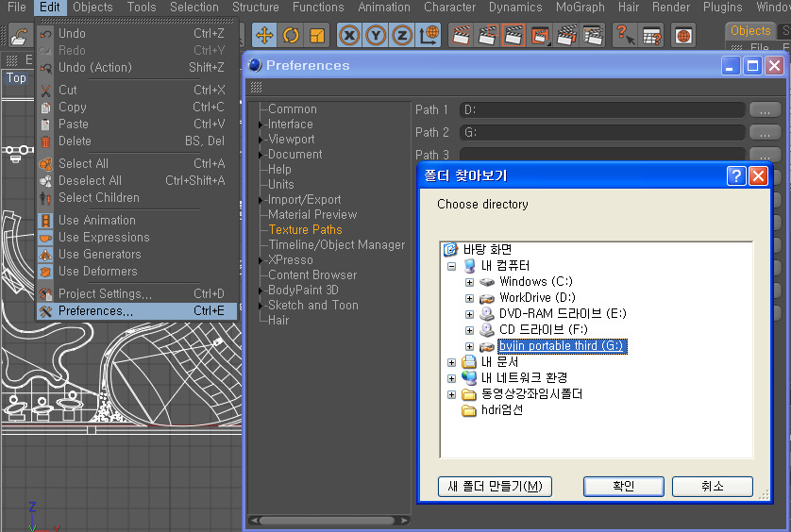Toggle Y axis lock icon
The height and width of the screenshot is (532, 791).
click(376, 35)
